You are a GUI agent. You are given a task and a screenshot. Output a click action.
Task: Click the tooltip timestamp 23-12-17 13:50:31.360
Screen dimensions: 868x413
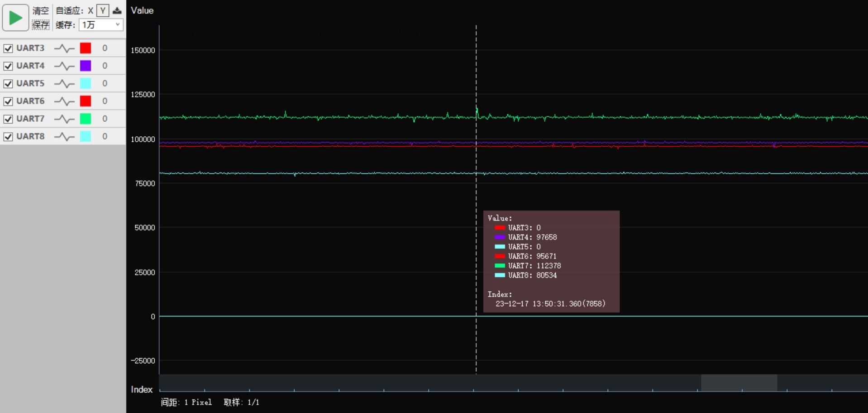(539, 304)
